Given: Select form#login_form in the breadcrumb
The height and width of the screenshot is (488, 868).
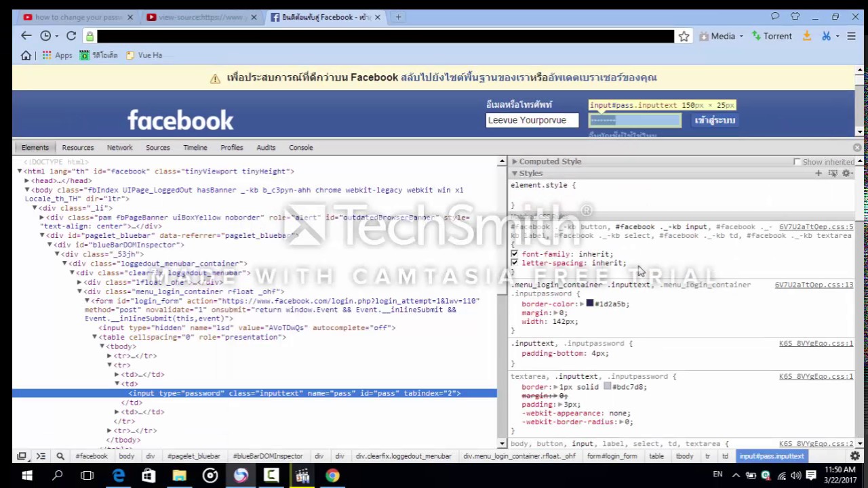Looking at the screenshot, I should tap(612, 456).
